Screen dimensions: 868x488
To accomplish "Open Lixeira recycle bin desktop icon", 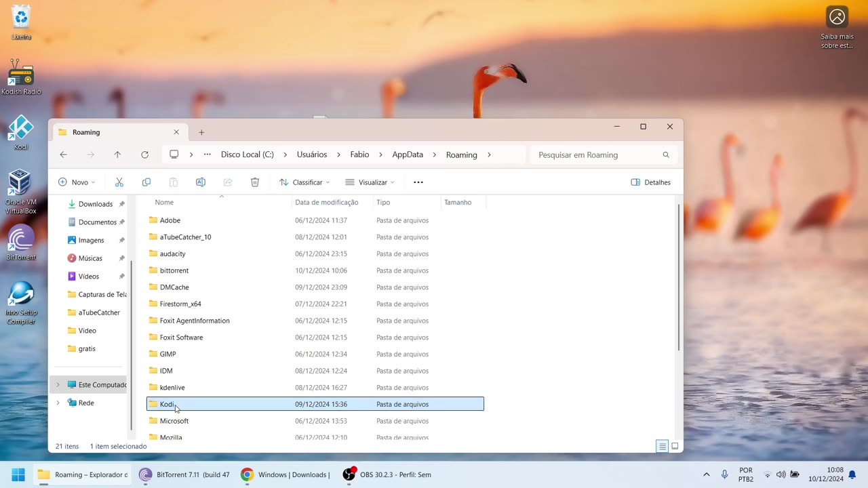I will pyautogui.click(x=21, y=22).
